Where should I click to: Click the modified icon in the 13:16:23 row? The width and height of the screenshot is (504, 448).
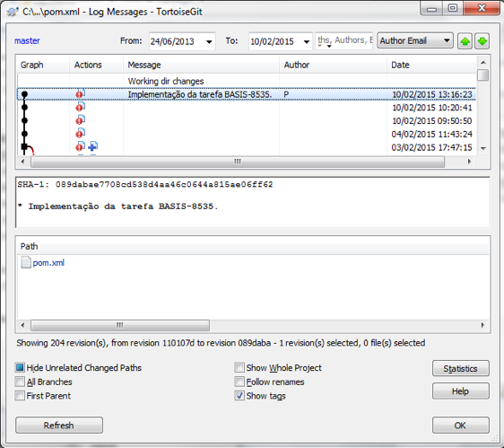point(80,93)
